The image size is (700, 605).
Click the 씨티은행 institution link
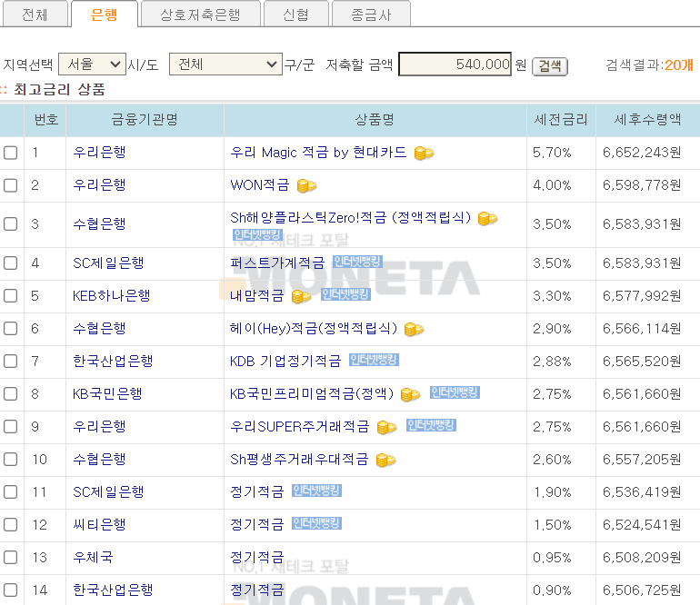coord(100,525)
